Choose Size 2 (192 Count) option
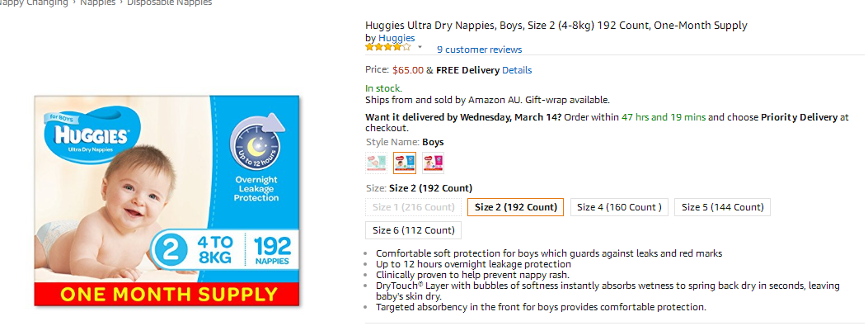The width and height of the screenshot is (868, 326). coord(516,207)
